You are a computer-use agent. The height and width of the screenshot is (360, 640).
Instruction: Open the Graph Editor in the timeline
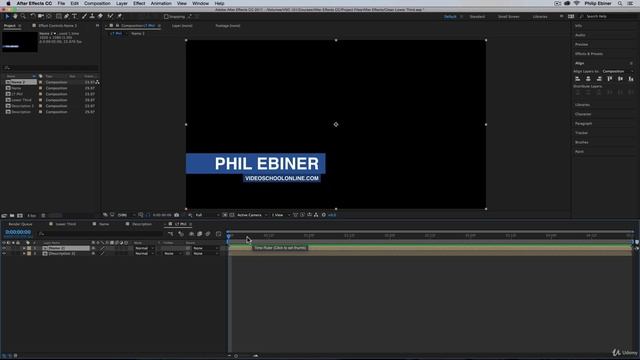click(218, 234)
